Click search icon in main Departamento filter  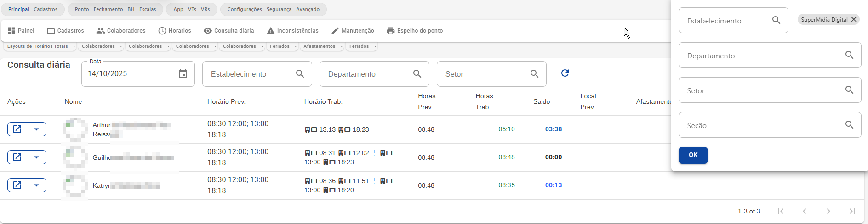(x=417, y=74)
